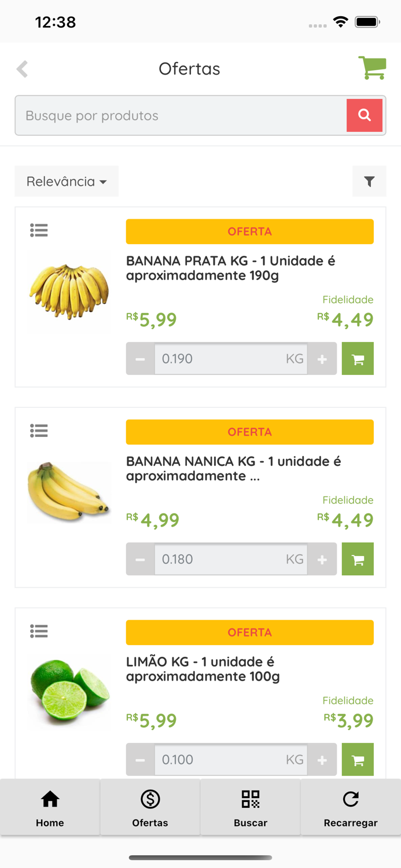Tap the Buscar QR code icon
The width and height of the screenshot is (401, 868).
[x=250, y=800]
